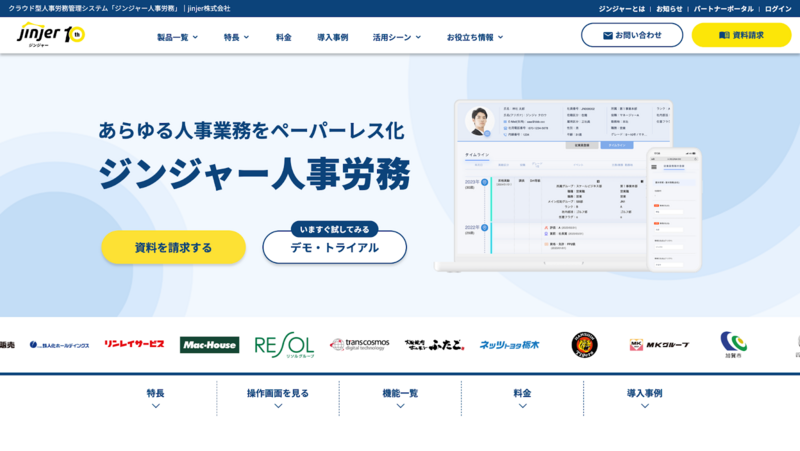Click the transcosmos logo
800x451 pixels.
pos(359,345)
